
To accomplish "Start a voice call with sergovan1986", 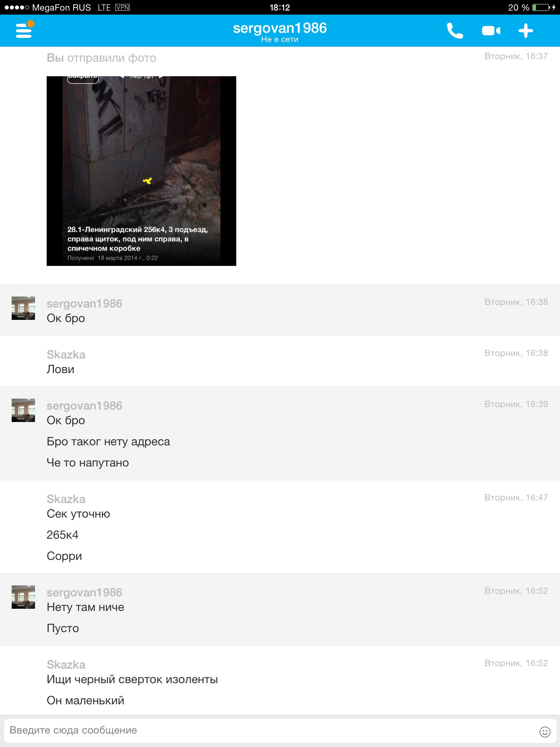I will pyautogui.click(x=455, y=31).
